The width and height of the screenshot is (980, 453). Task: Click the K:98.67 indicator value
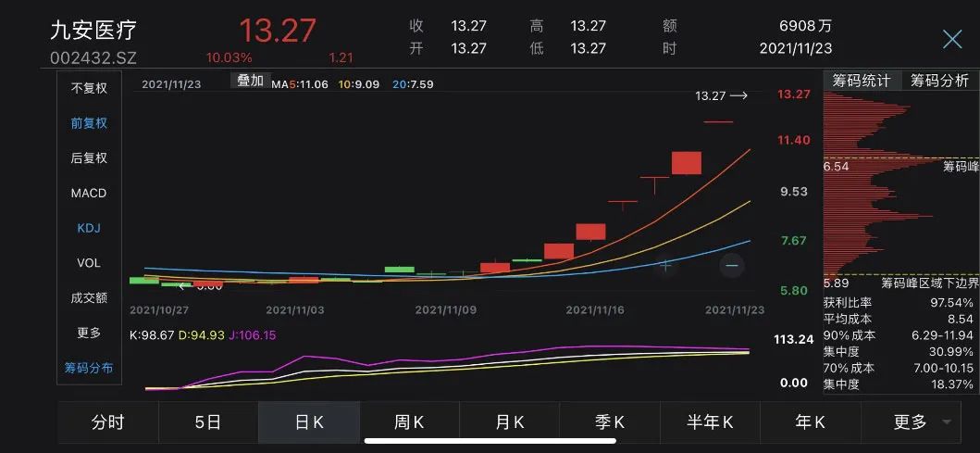point(152,335)
